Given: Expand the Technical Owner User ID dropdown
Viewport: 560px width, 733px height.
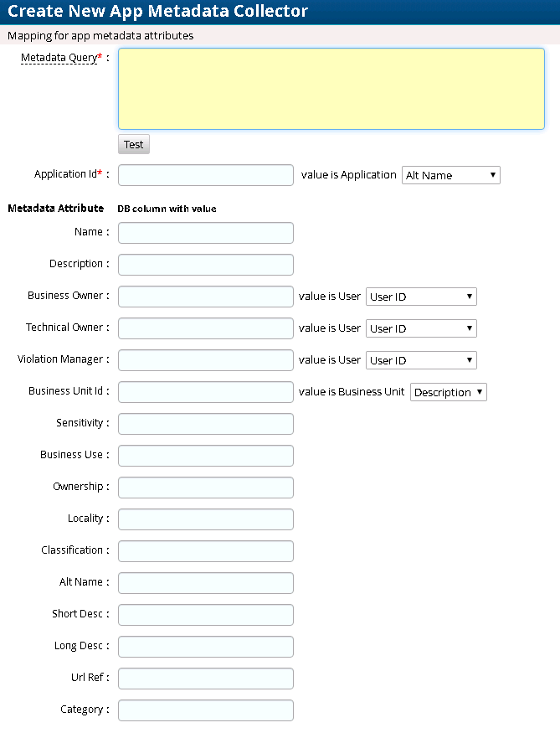Looking at the screenshot, I should (x=421, y=328).
